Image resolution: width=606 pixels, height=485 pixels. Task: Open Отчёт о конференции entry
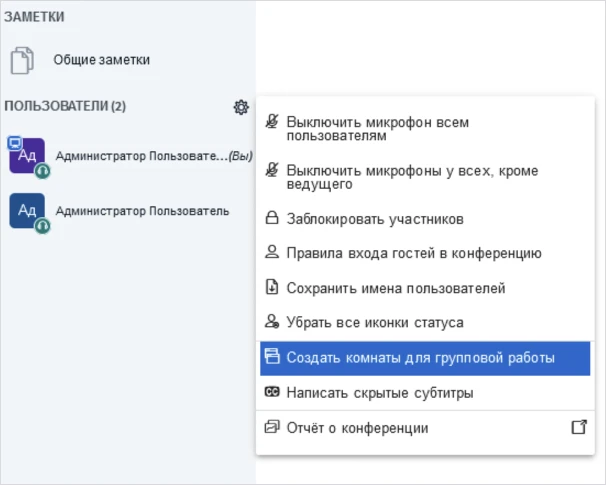[425, 428]
